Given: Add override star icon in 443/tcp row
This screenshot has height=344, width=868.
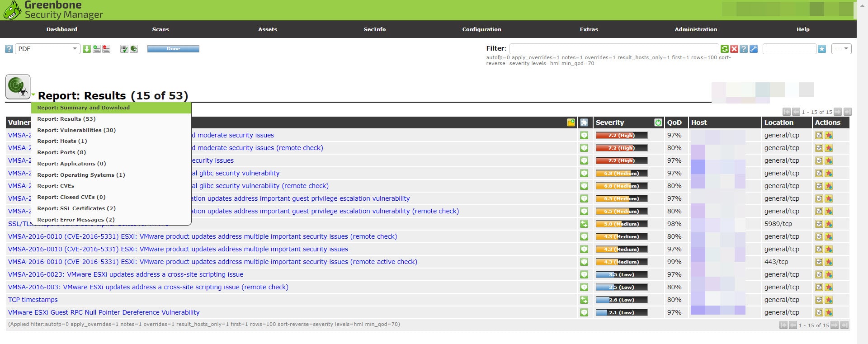Looking at the screenshot, I should [x=829, y=262].
